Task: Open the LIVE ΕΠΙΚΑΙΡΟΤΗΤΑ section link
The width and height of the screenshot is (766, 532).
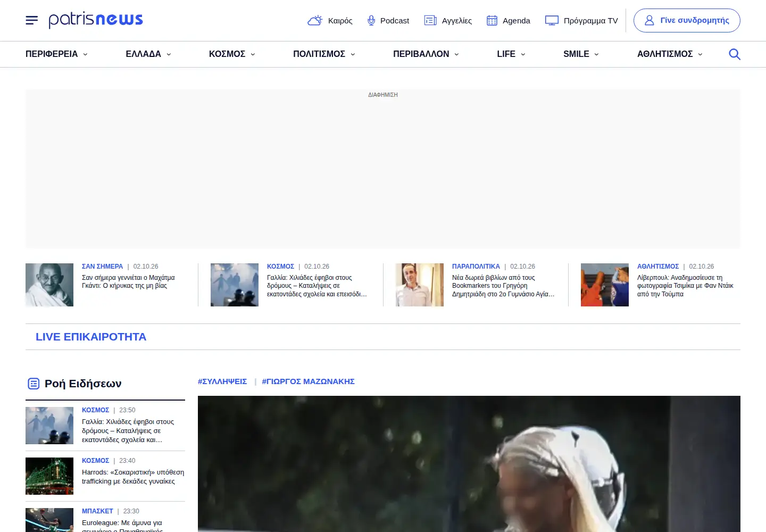Action: tap(91, 337)
